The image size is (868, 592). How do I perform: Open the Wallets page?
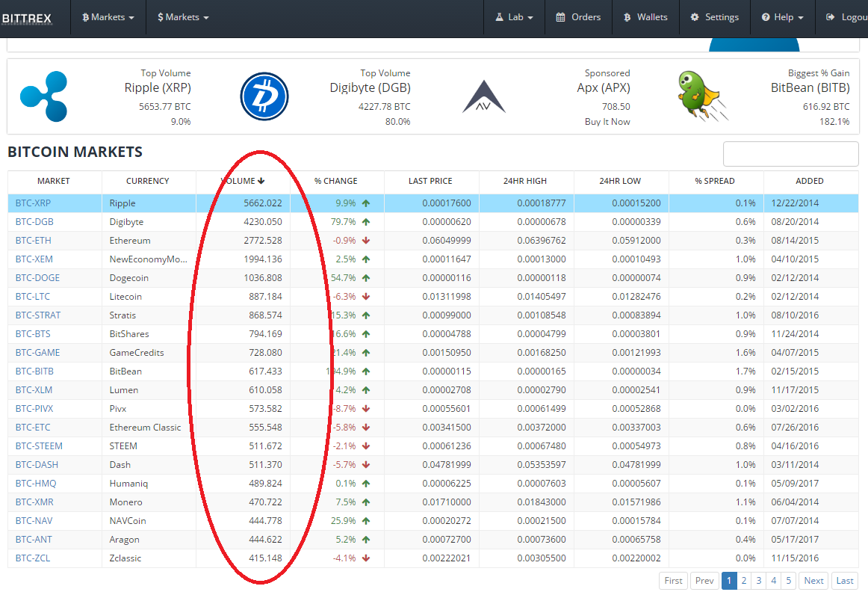(645, 17)
